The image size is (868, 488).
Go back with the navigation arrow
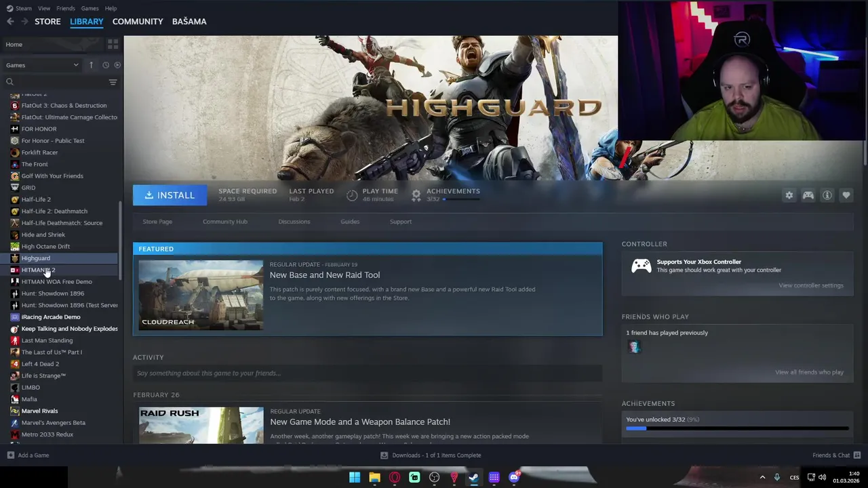[10, 22]
